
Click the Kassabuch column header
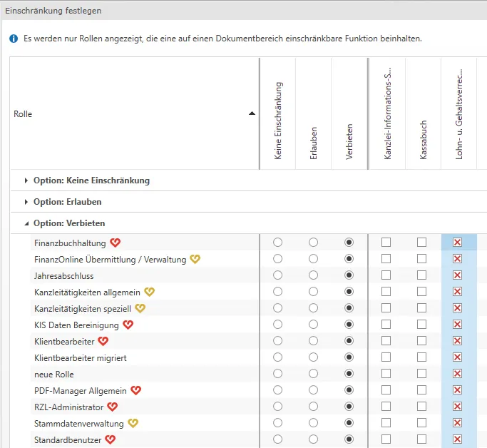[423, 113]
